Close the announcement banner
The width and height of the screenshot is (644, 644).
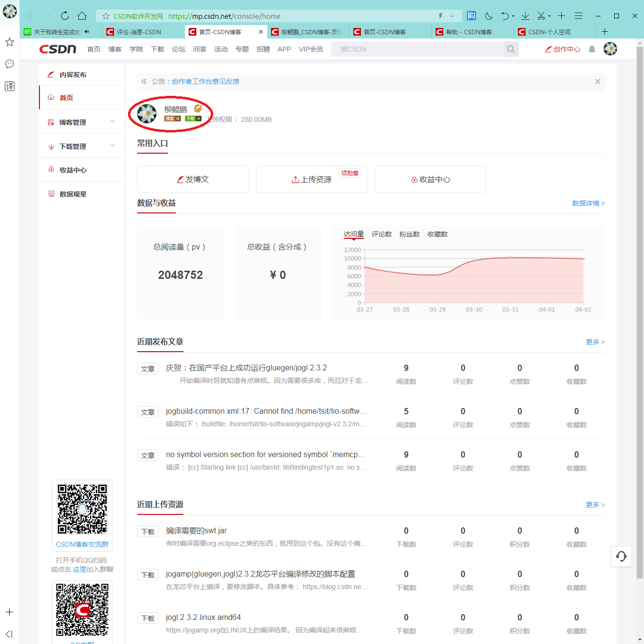(x=597, y=81)
